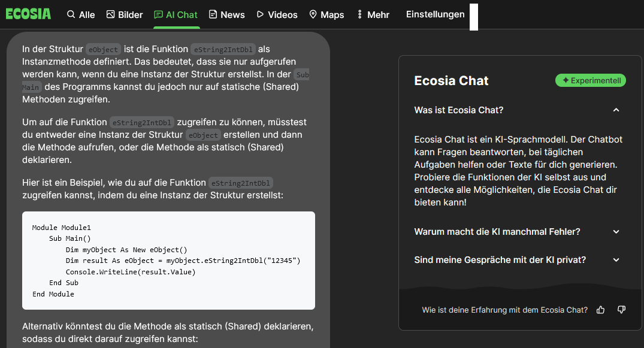Screen dimensions: 644x348
Task: Click the Experimentell badge
Action: tap(591, 80)
